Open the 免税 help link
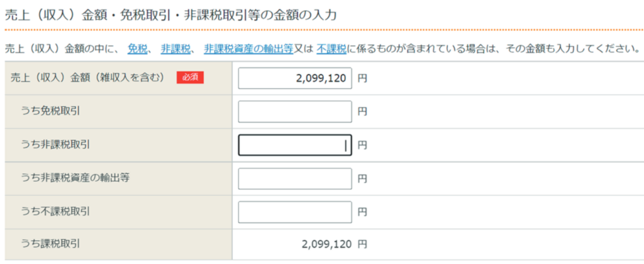The image size is (644, 264). (x=137, y=49)
